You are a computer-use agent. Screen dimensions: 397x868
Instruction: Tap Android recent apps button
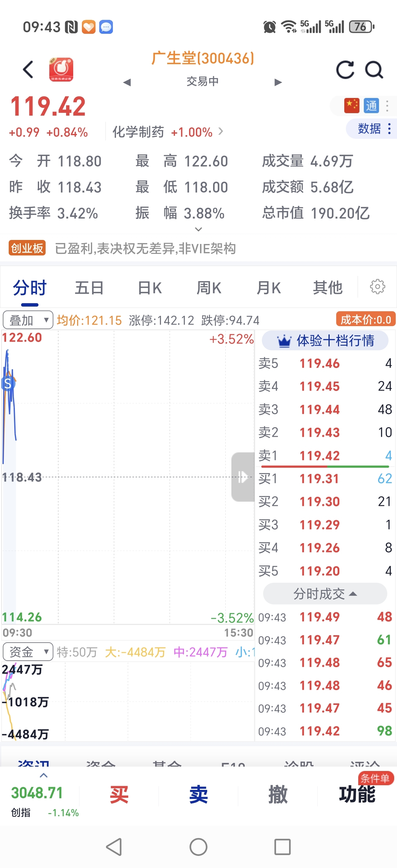coord(283,847)
